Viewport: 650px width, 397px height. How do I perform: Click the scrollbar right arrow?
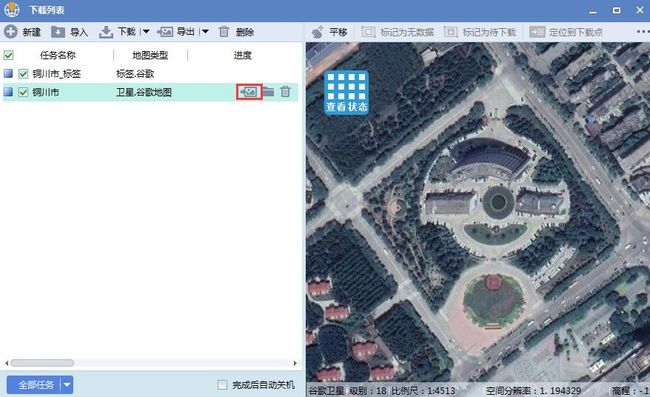295,363
